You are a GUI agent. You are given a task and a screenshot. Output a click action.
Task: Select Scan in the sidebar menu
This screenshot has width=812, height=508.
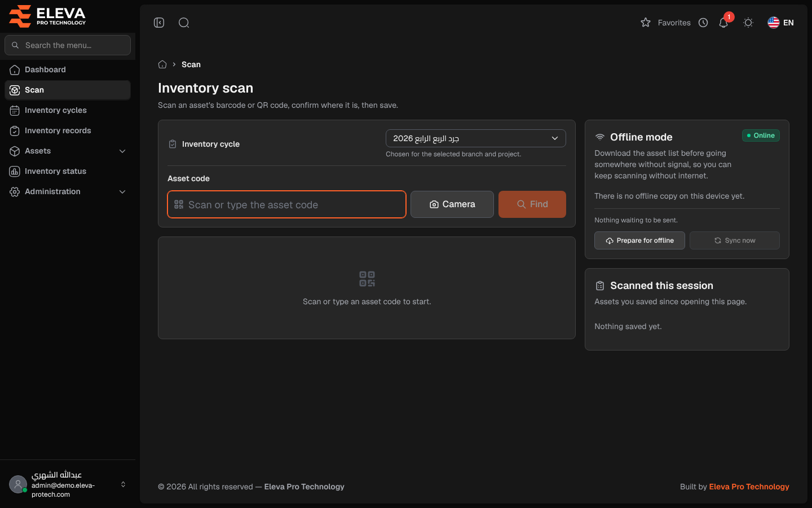68,90
